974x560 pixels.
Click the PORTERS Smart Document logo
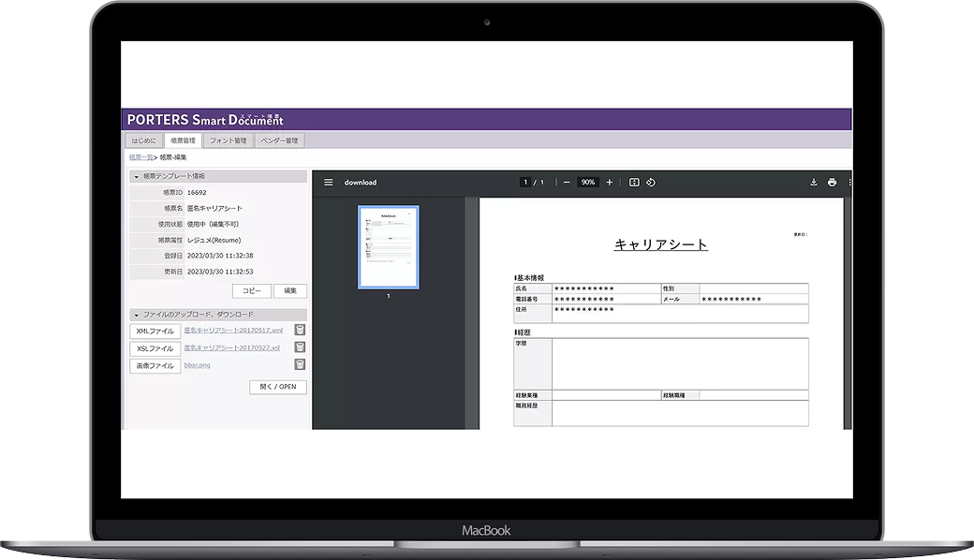coord(205,119)
